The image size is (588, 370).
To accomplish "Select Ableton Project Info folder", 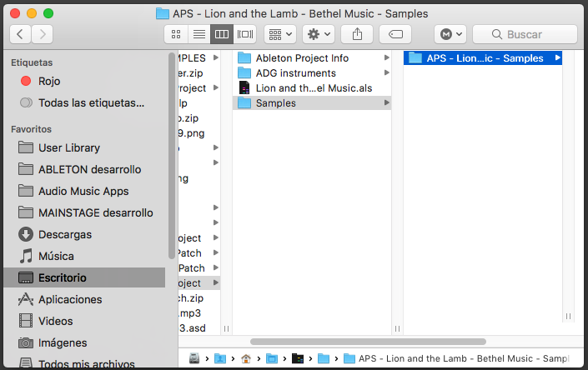I will tap(312, 58).
